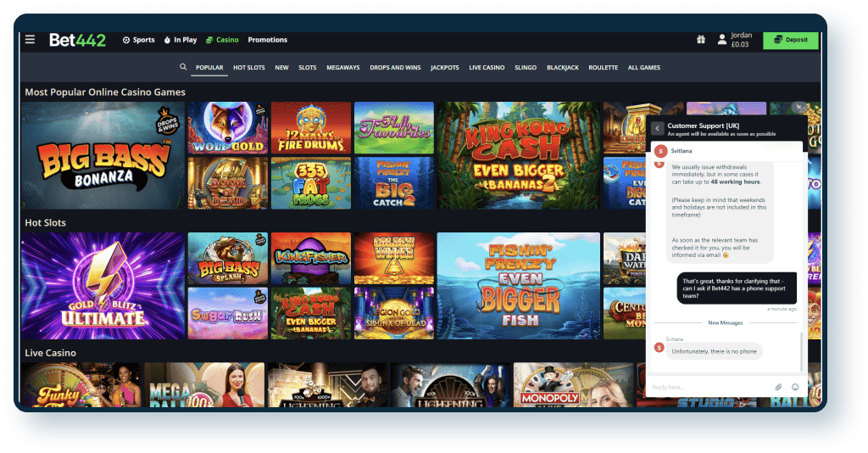Open the Slots tab
The image size is (868, 453).
[307, 68]
